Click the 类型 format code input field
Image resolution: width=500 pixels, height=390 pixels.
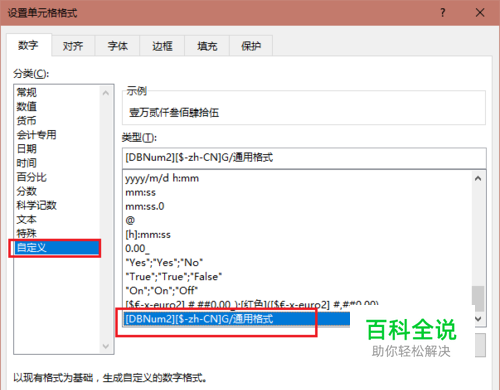click(x=304, y=158)
